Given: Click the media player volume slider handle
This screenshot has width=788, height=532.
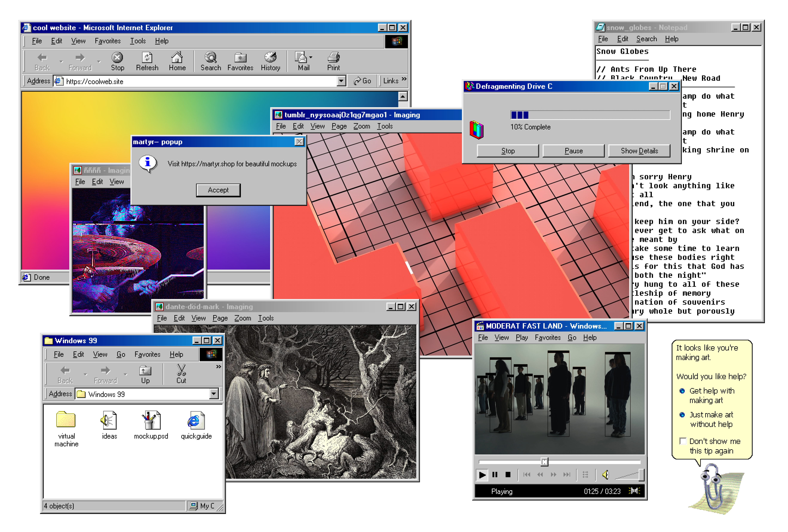Looking at the screenshot, I should [641, 475].
